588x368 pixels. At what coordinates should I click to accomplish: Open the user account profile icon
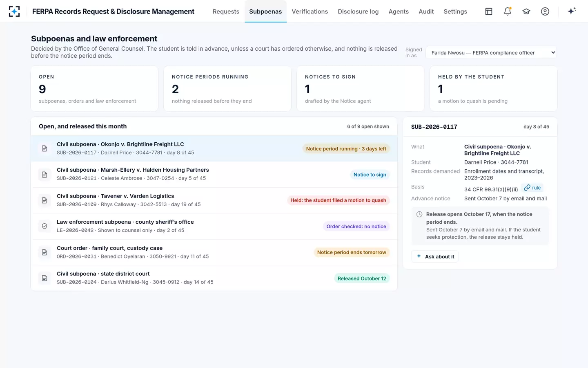coord(545,11)
